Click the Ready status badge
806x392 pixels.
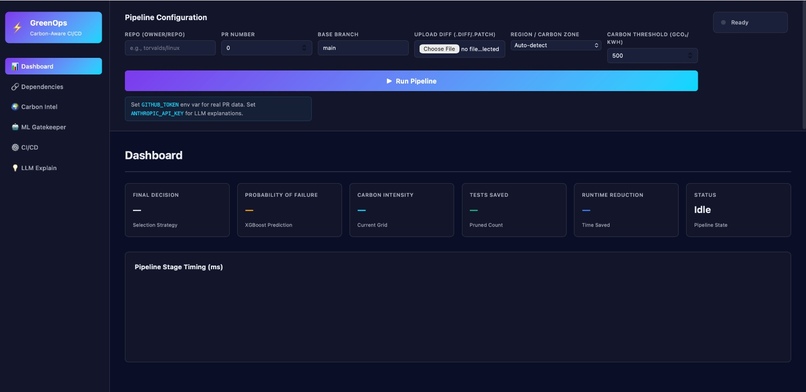click(x=750, y=23)
